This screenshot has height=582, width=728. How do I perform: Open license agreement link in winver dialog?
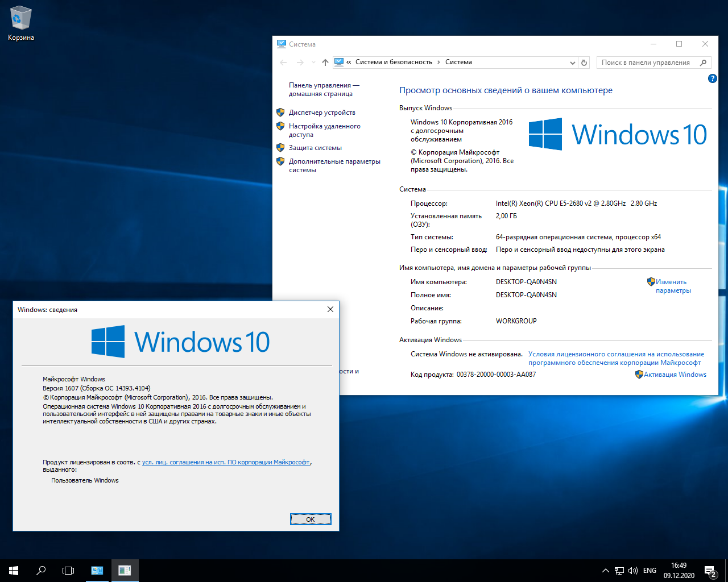pyautogui.click(x=226, y=462)
